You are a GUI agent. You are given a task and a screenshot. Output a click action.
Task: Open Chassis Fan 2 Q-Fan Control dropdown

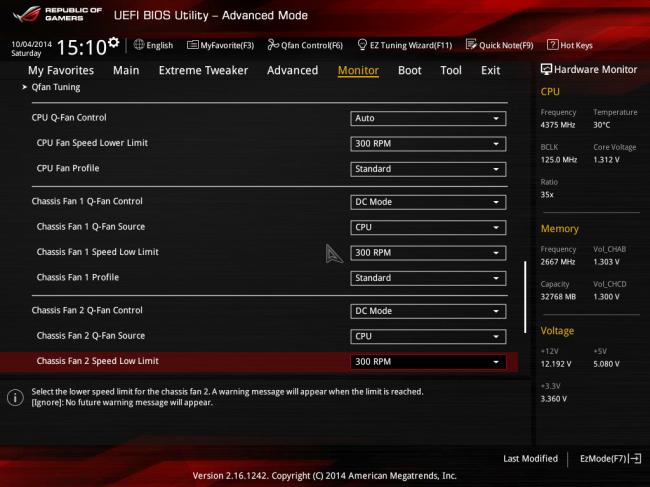[428, 311]
